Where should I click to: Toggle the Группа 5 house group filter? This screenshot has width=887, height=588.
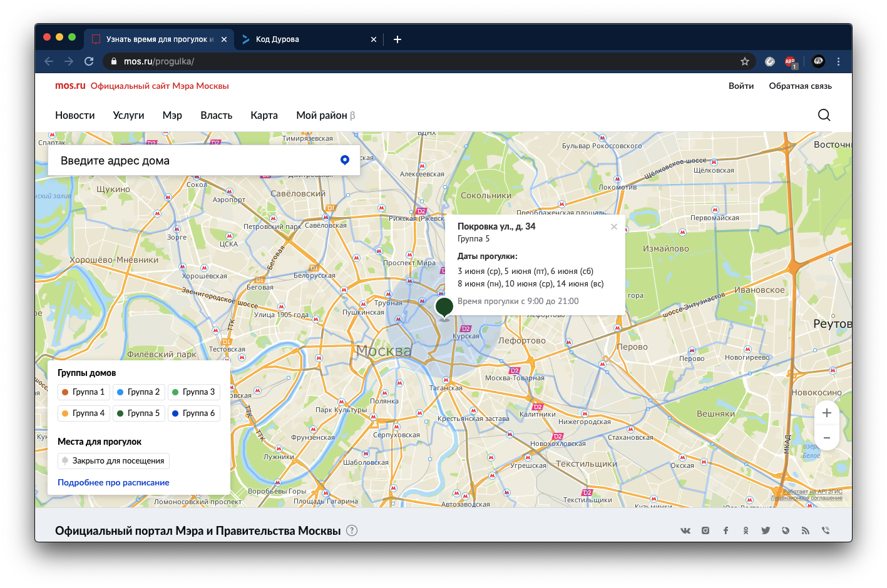139,413
